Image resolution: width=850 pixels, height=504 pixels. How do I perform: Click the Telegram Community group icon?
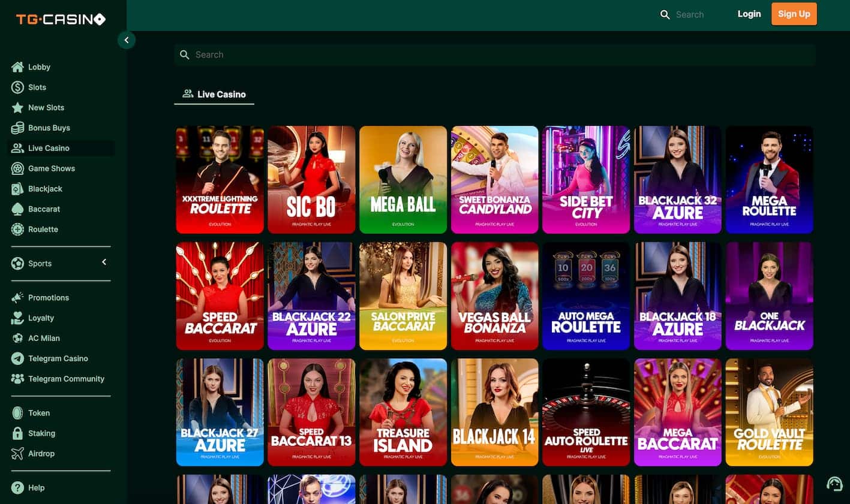pyautogui.click(x=17, y=379)
